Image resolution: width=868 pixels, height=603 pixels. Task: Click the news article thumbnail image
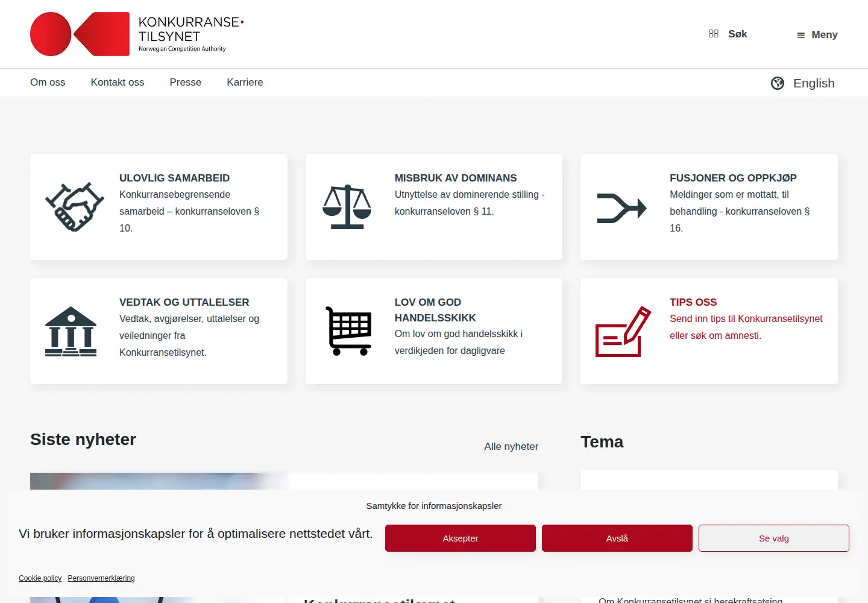point(160,481)
